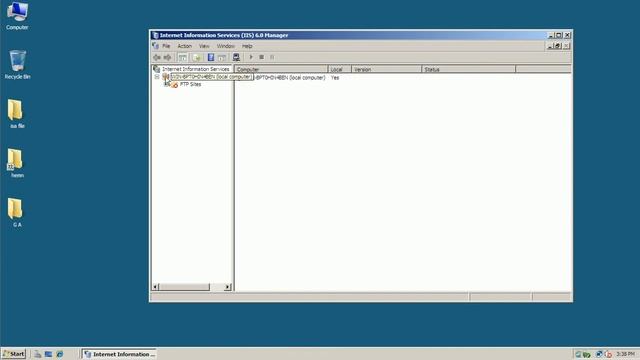Click the Internet Information taskbar button
The height and width of the screenshot is (360, 640).
(120, 354)
